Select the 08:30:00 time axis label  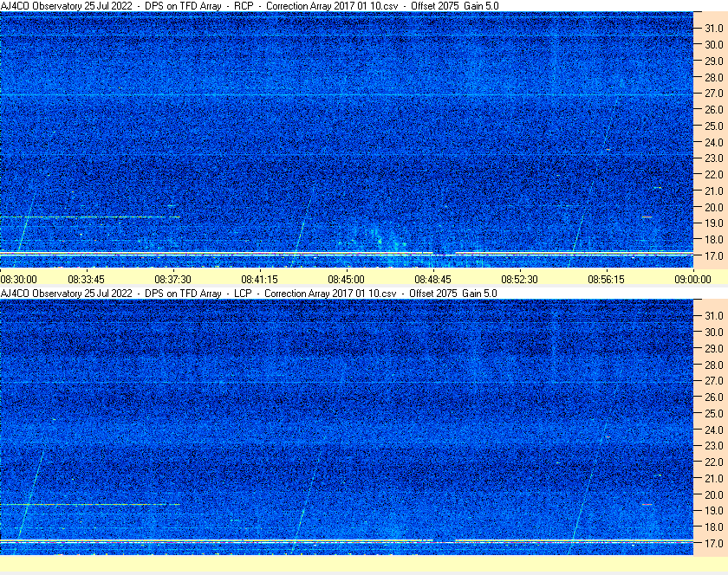click(x=18, y=280)
